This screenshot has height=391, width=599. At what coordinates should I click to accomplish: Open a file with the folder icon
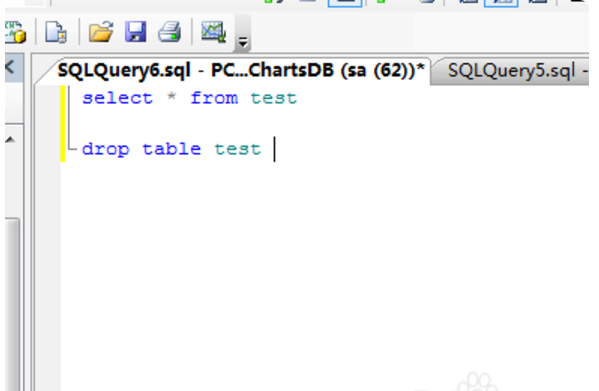coord(101,32)
